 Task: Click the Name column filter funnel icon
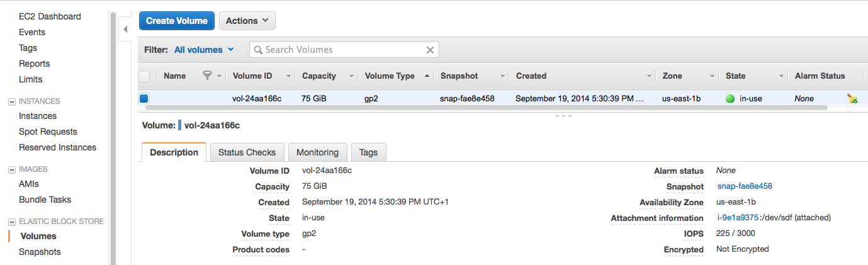(207, 76)
